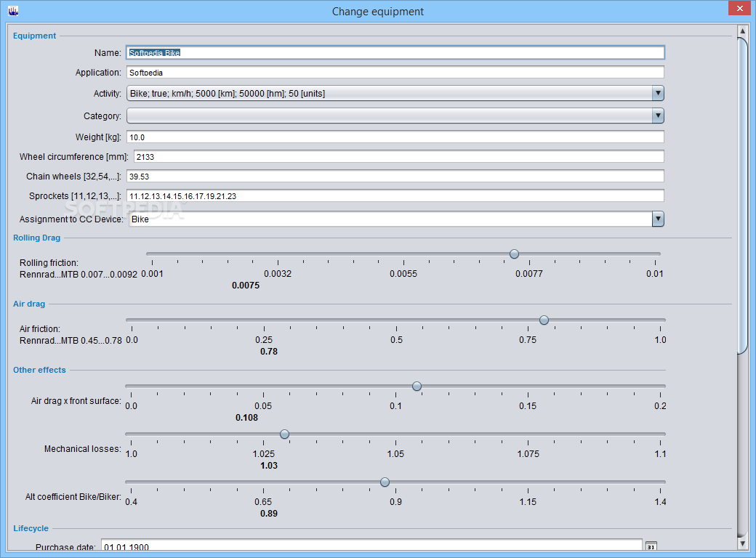Click the Weight [kg] field
The image size is (756, 558).
[395, 137]
